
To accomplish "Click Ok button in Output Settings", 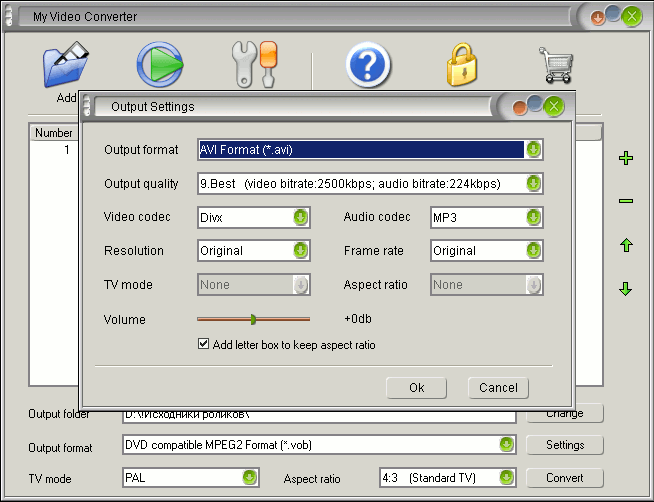I will (416, 388).
